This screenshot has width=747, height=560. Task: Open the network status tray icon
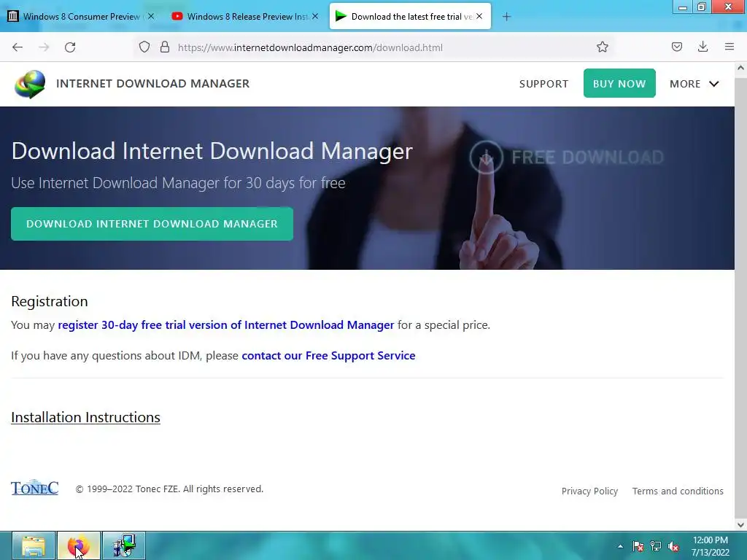click(656, 546)
